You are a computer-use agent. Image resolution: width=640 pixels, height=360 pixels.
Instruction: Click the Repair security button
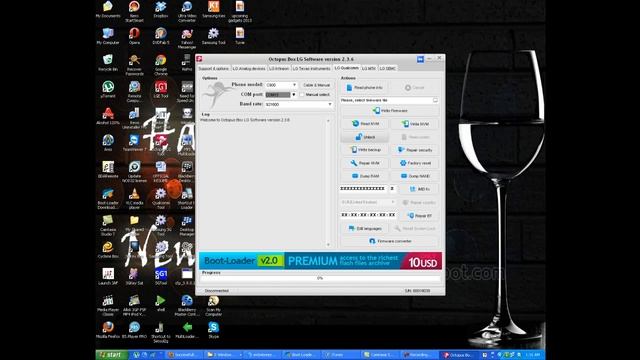coord(415,150)
